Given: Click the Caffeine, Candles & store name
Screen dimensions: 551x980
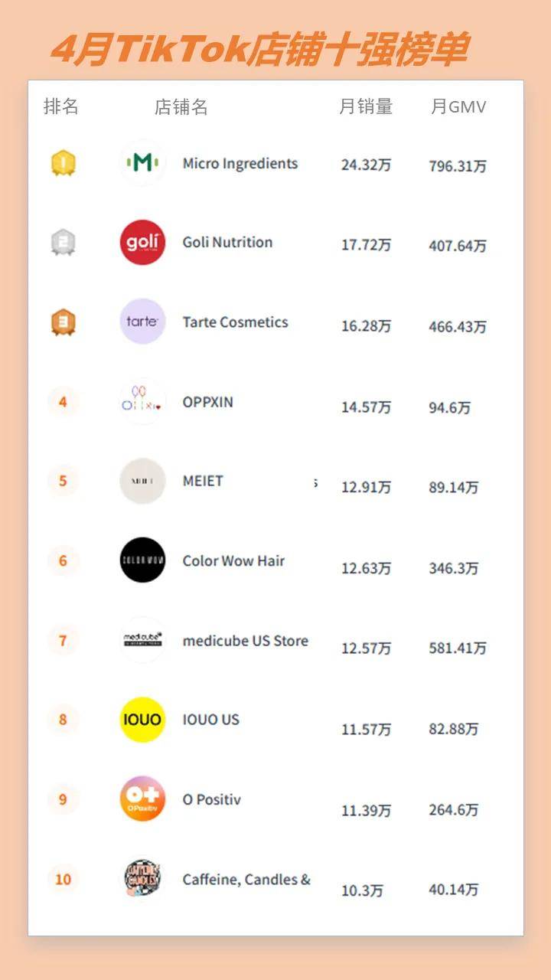Looking at the screenshot, I should (x=246, y=880).
